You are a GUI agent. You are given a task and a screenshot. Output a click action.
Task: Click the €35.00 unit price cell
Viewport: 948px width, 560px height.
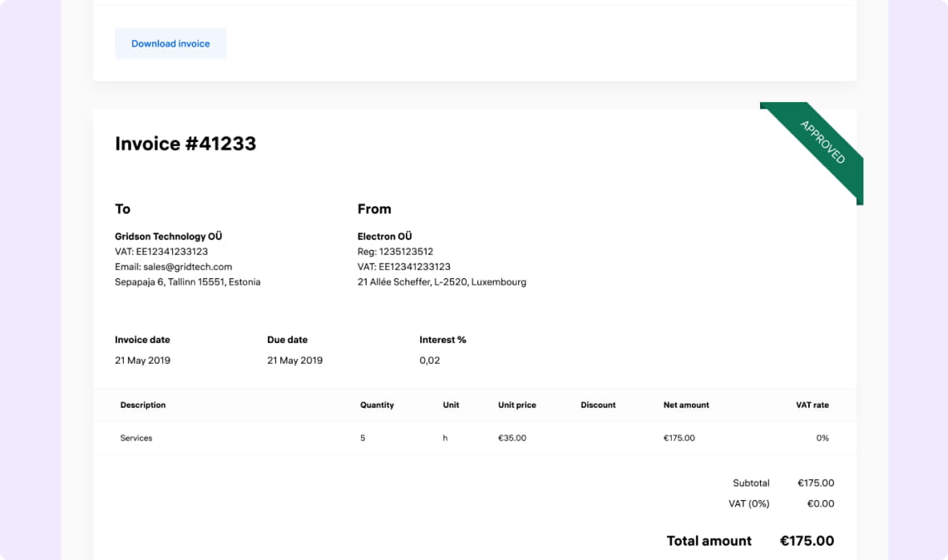[511, 438]
